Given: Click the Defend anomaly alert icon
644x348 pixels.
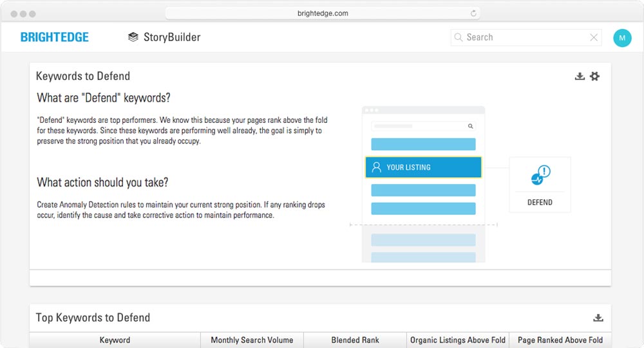Looking at the screenshot, I should 540,175.
